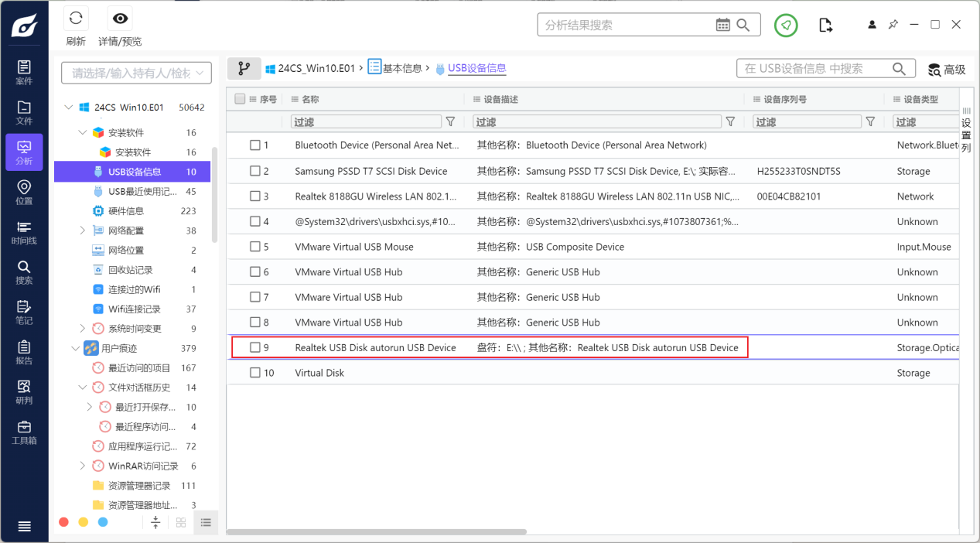Image resolution: width=980 pixels, height=543 pixels.
Task: Click the user account icon
Action: click(872, 25)
